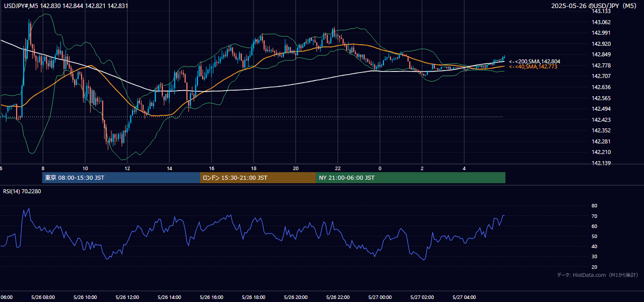Click RSI scale value 50

[x=594, y=236]
